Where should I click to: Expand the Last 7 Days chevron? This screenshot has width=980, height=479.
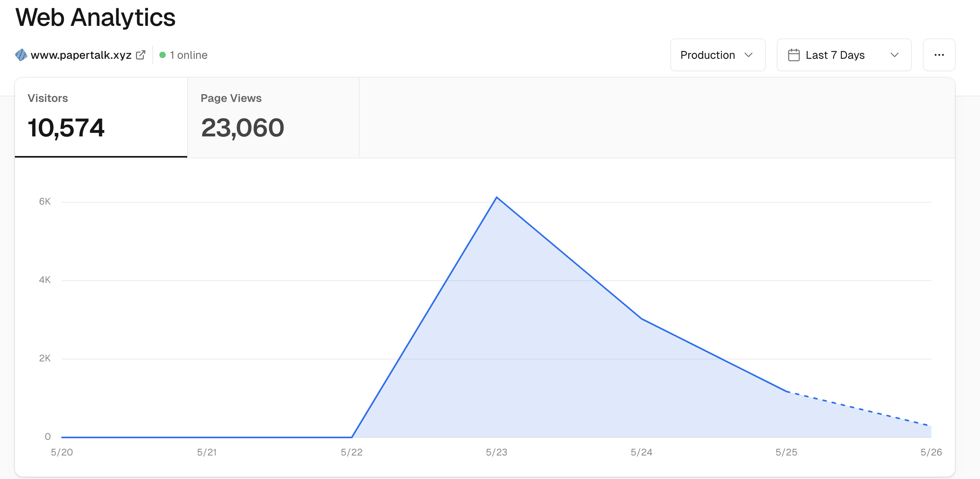click(894, 55)
